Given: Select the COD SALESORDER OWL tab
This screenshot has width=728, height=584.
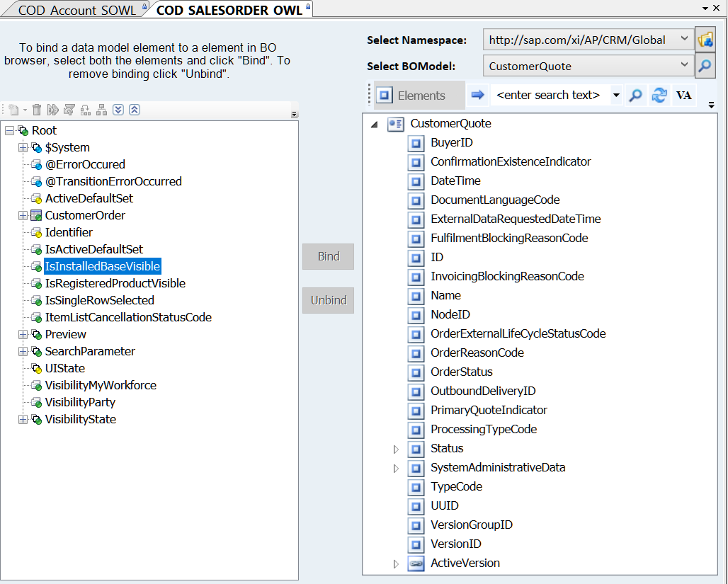Looking at the screenshot, I should click(x=229, y=10).
